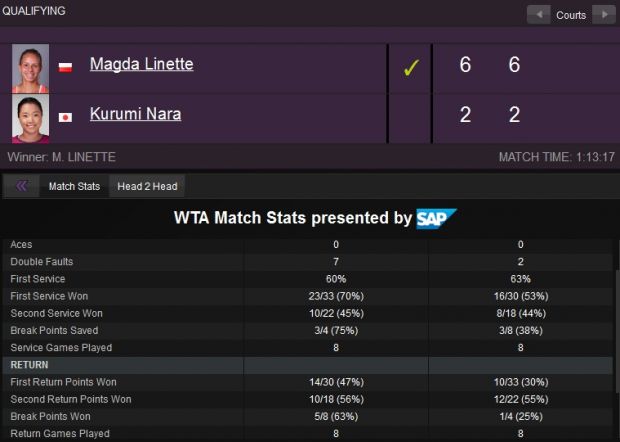Viewport: 620px width, 442px height.
Task: Click Kurumi Nara's headshot photo
Action: [x=30, y=119]
